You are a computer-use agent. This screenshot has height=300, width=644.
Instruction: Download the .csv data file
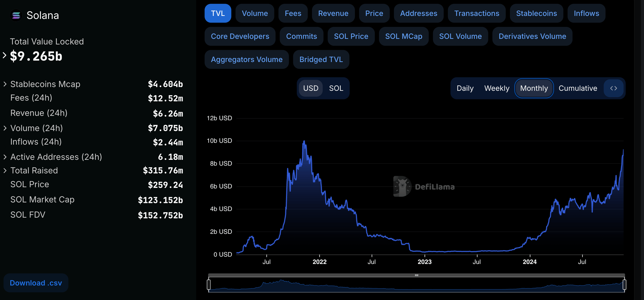[36, 283]
